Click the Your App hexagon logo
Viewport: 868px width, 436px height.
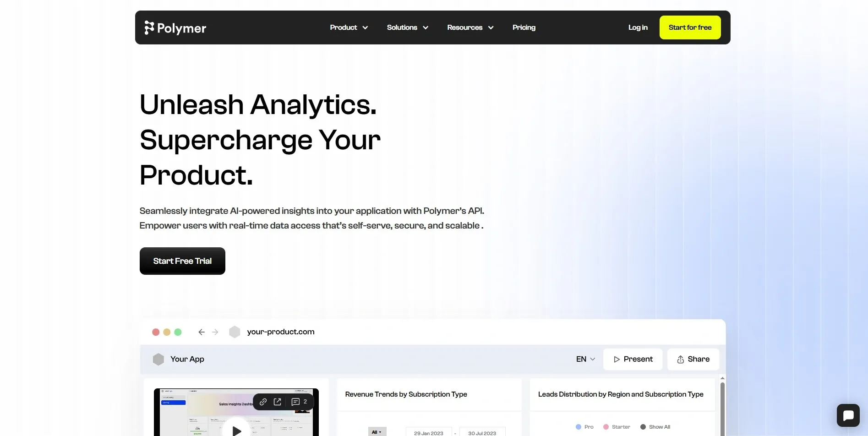158,359
